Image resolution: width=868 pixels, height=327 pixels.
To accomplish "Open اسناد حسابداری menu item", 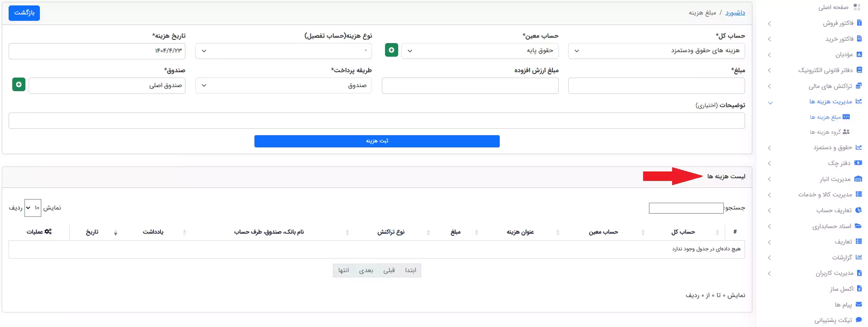I will tap(832, 226).
